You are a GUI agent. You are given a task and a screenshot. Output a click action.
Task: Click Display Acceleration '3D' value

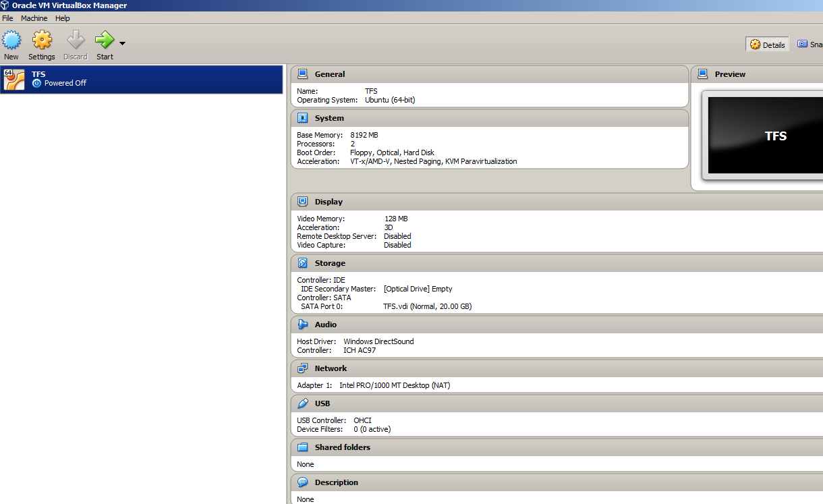[389, 227]
